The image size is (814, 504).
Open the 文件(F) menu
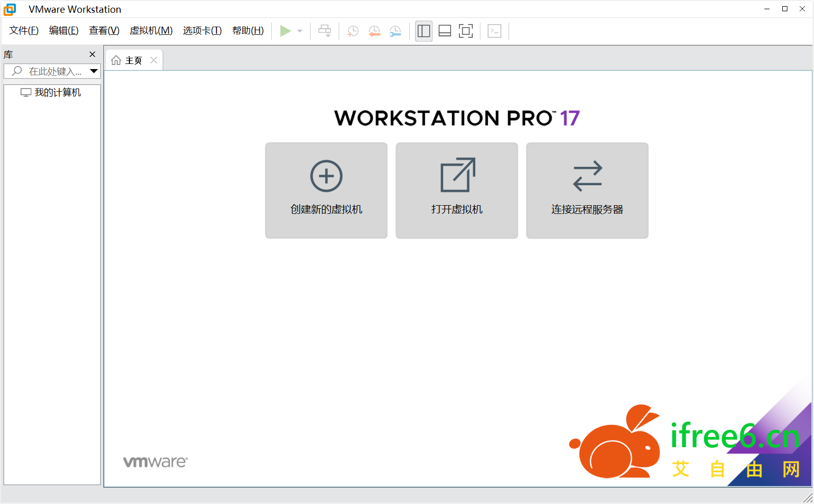(x=24, y=31)
